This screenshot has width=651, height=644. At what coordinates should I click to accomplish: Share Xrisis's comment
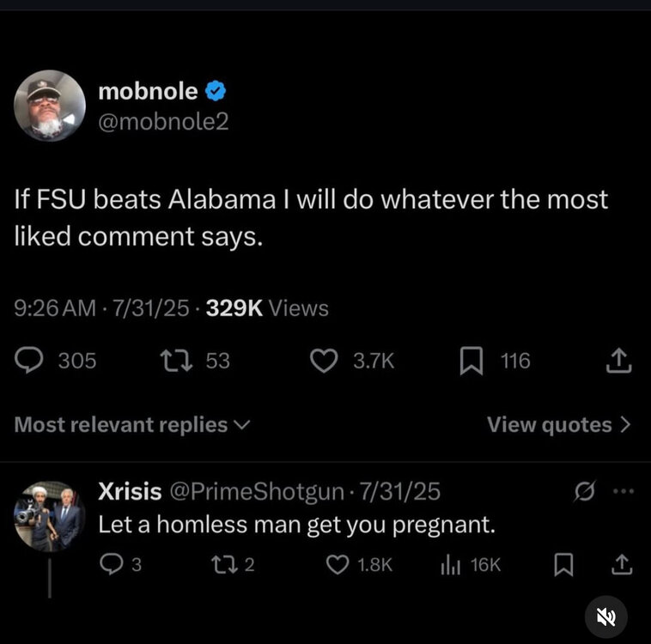622,564
